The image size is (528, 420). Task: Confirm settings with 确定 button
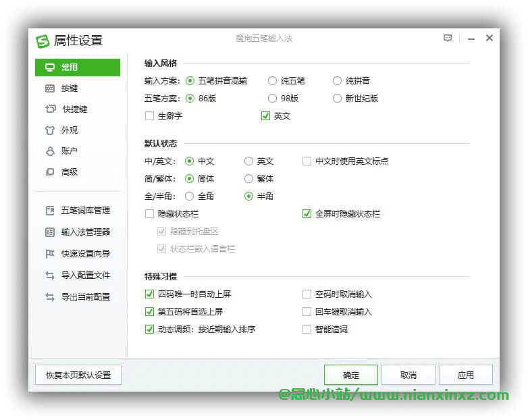(x=351, y=375)
